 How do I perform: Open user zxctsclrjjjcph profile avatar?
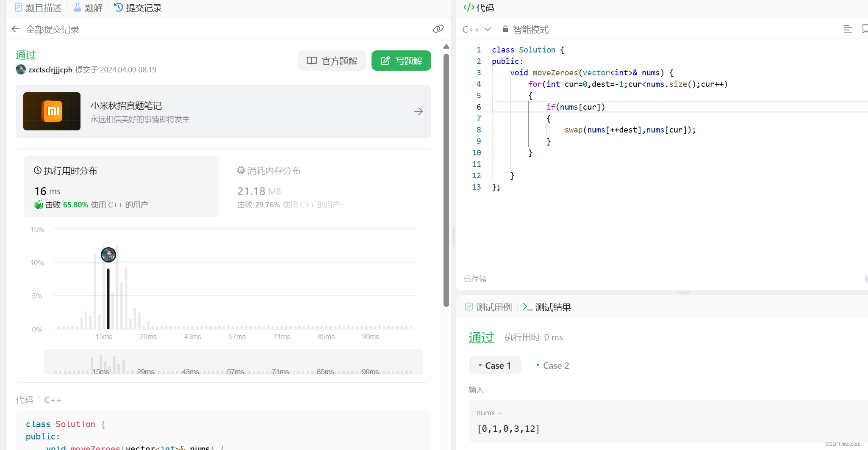click(21, 69)
